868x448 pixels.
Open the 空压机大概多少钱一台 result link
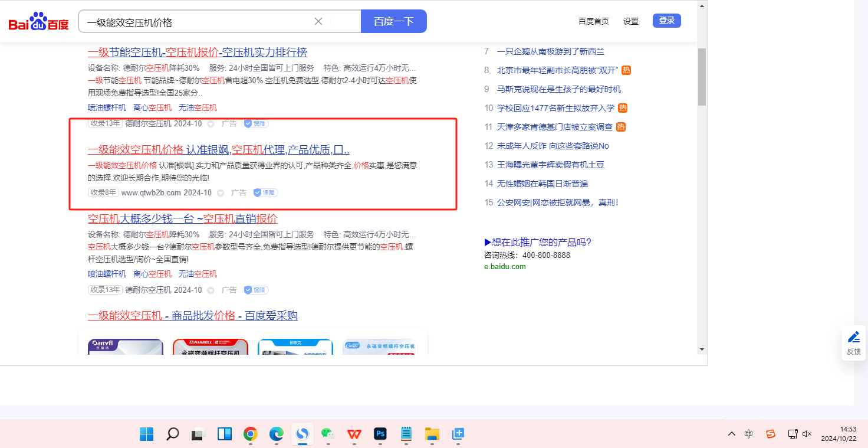(182, 219)
